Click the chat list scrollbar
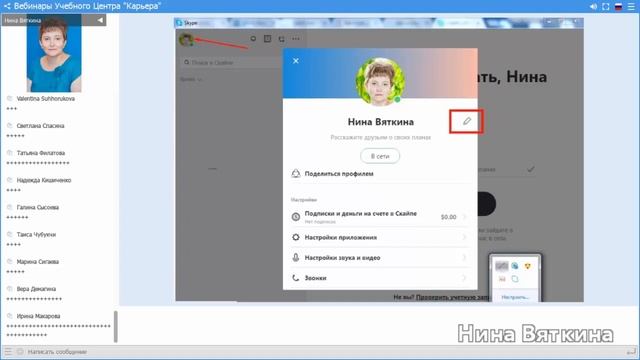The height and width of the screenshot is (360, 640). tap(116, 327)
